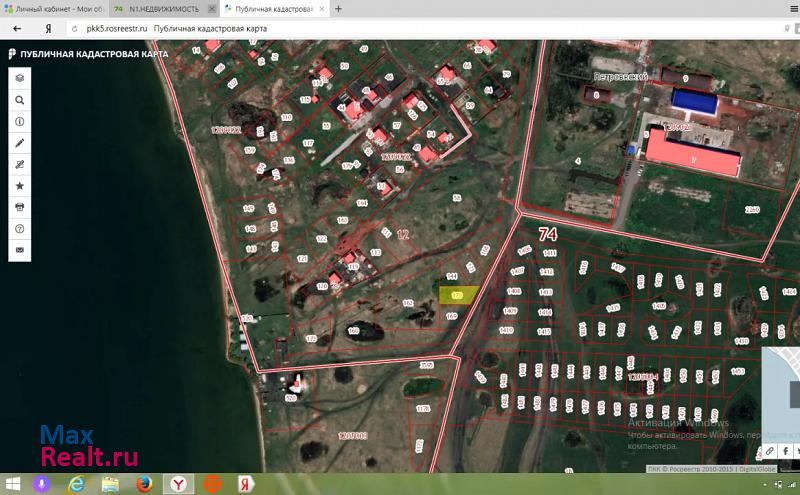This screenshot has width=800, height=495.
Task: Switch to the Личный кабинет tab
Action: (55, 9)
